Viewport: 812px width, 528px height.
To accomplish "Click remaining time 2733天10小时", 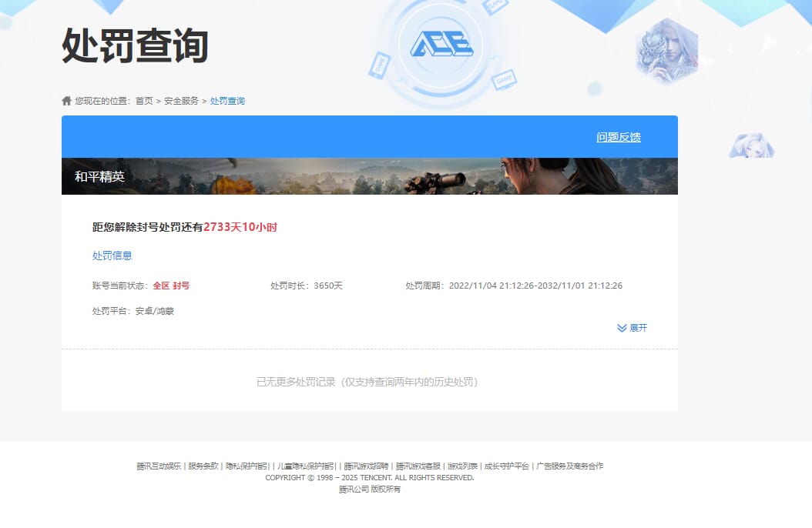I will click(240, 227).
